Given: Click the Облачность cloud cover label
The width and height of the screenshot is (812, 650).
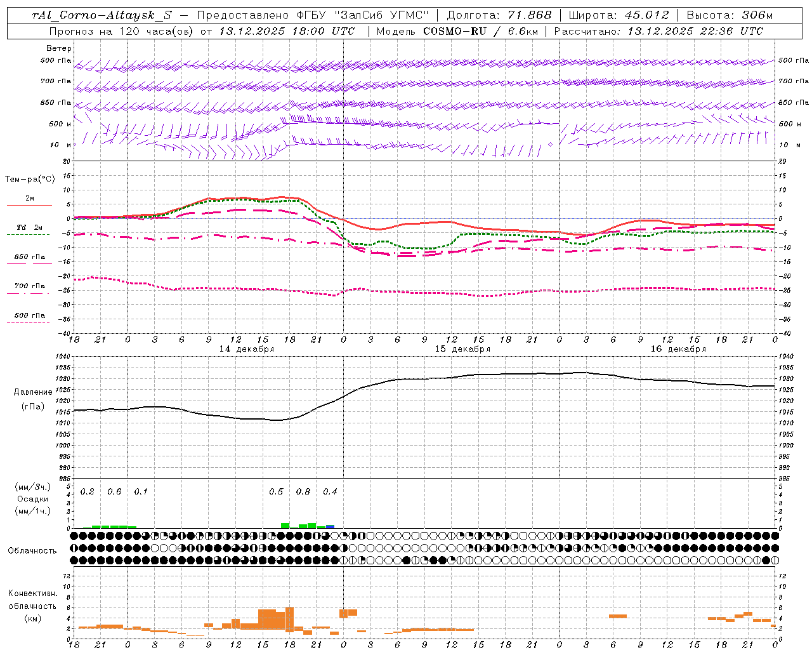Looking at the screenshot, I should (32, 551).
